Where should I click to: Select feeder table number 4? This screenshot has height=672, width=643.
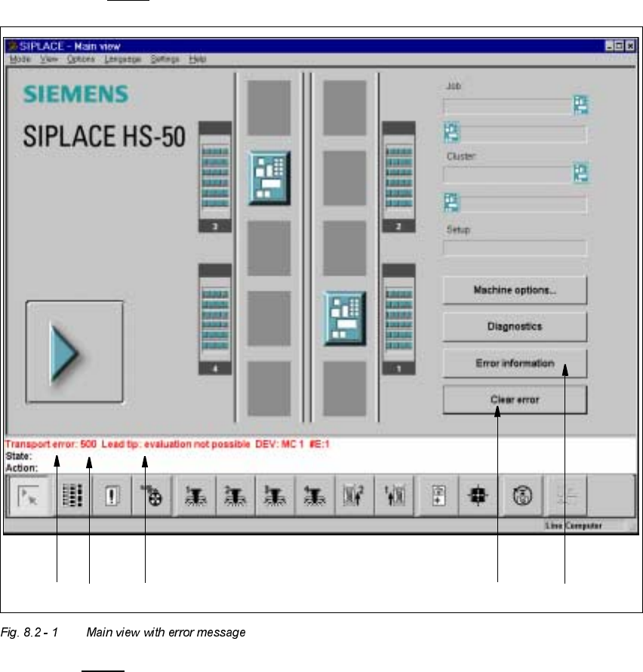[x=215, y=319]
